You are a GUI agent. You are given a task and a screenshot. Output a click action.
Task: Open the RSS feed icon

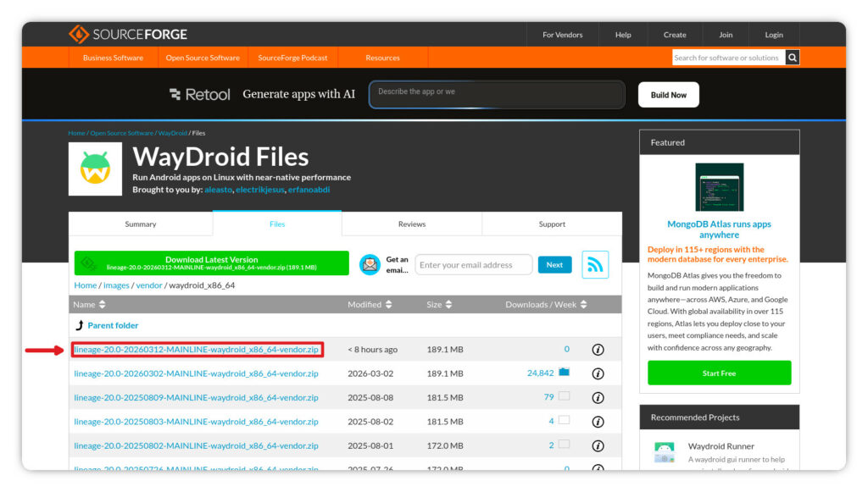click(595, 265)
